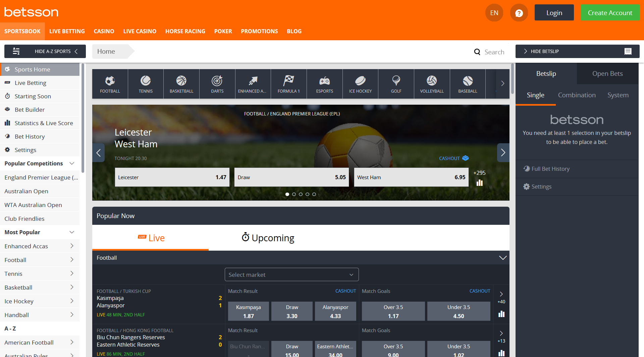
Task: Click the Home breadcrumb
Action: click(106, 51)
